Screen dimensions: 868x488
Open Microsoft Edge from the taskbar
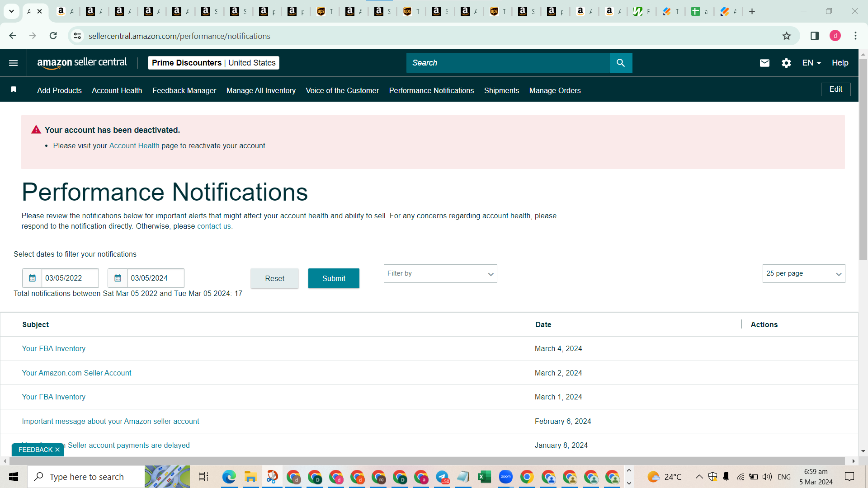[x=229, y=477]
